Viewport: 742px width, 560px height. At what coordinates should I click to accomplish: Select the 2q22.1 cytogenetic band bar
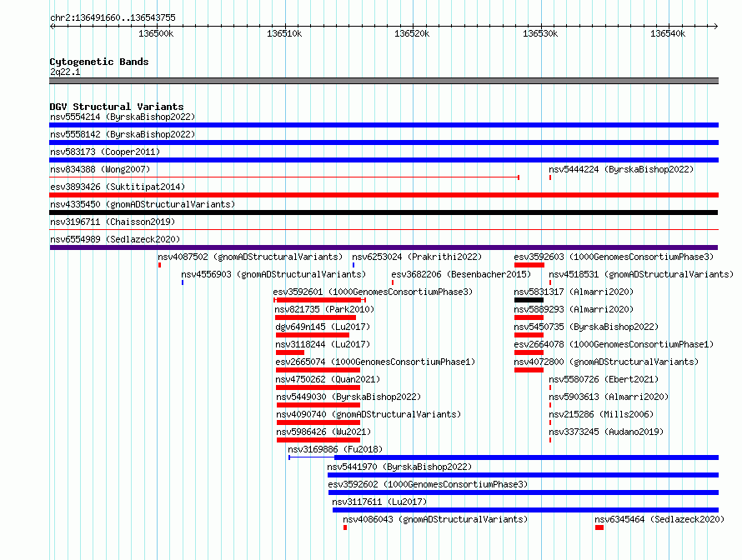click(x=384, y=81)
